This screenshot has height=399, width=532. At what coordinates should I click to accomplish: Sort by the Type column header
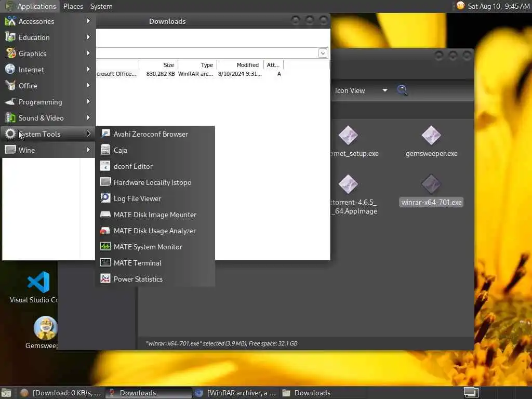(x=197, y=65)
